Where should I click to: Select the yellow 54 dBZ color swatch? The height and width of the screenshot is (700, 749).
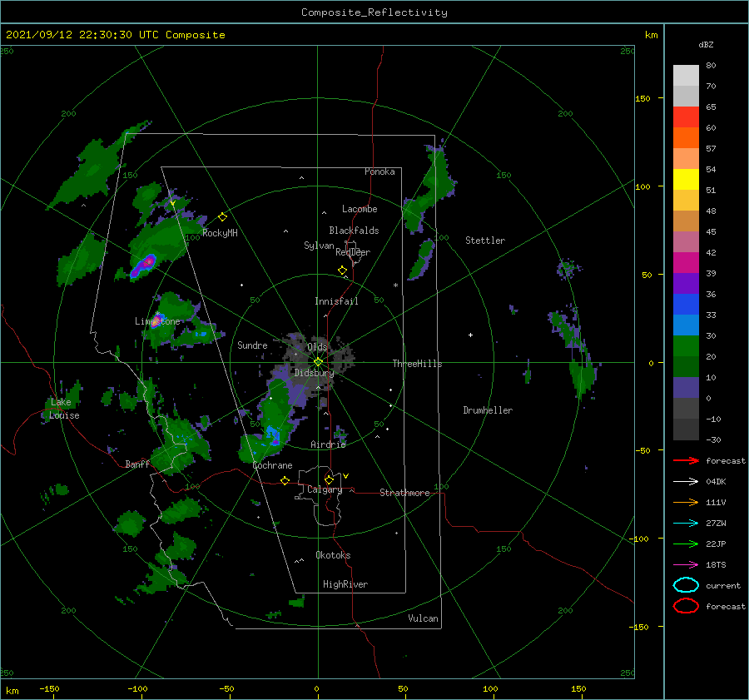pos(686,179)
